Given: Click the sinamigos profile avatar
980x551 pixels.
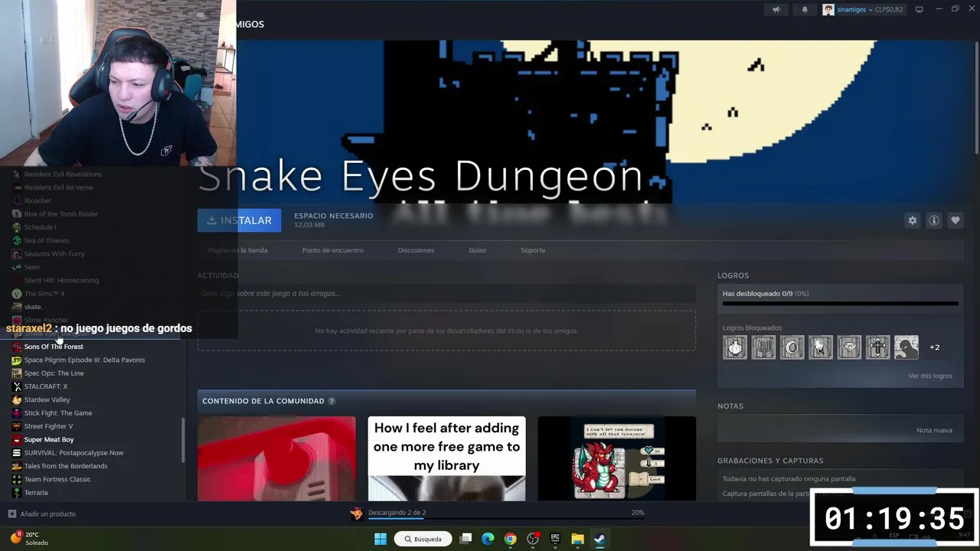Looking at the screenshot, I should [828, 10].
